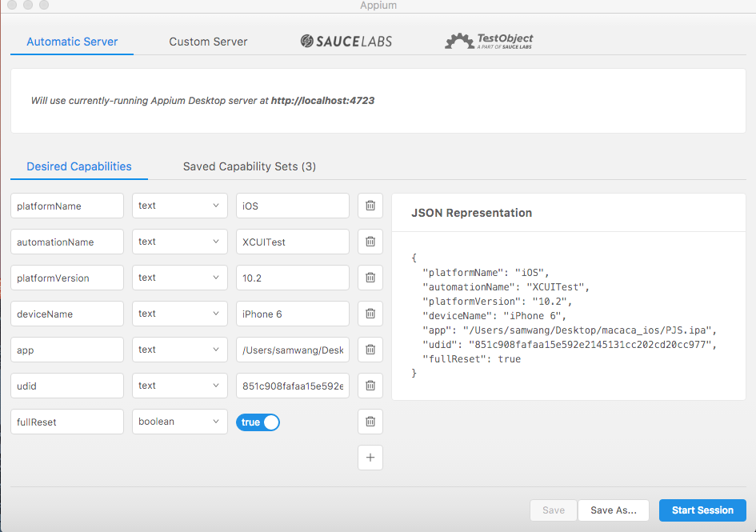The image size is (756, 532).
Task: Delete the platformName capability row
Action: tap(370, 206)
